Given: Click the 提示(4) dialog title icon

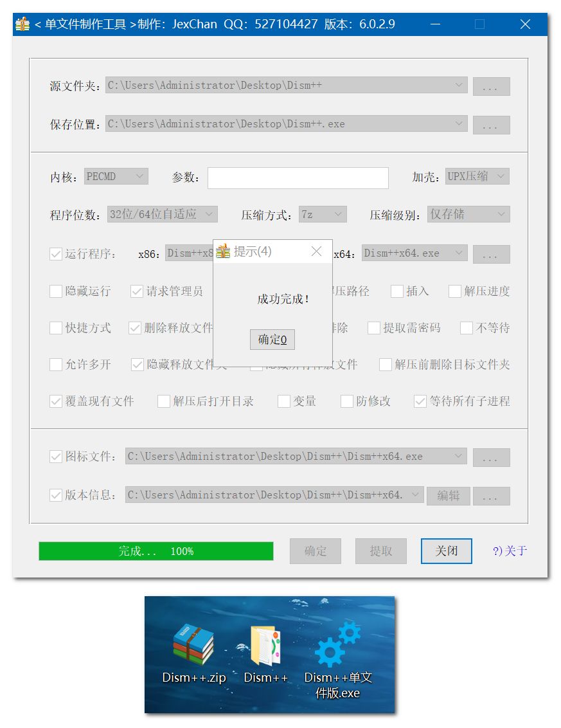Looking at the screenshot, I should point(223,251).
